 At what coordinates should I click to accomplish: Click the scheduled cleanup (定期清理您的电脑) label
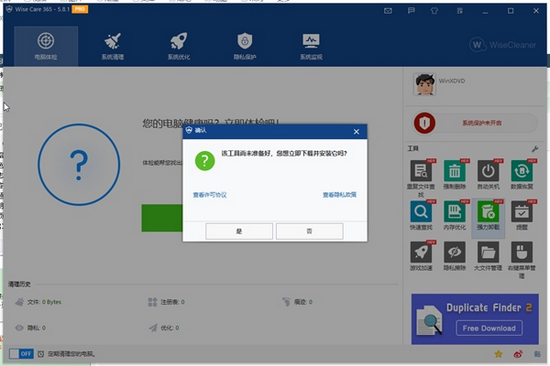click(71, 354)
